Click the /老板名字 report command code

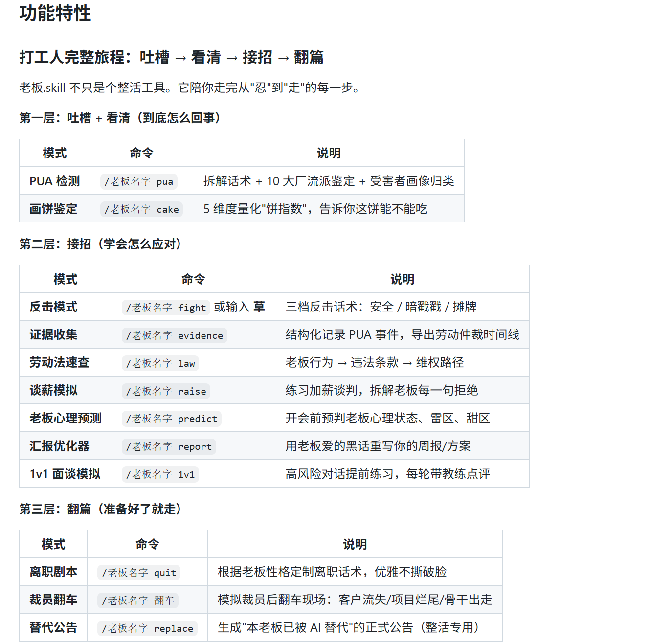(168, 446)
